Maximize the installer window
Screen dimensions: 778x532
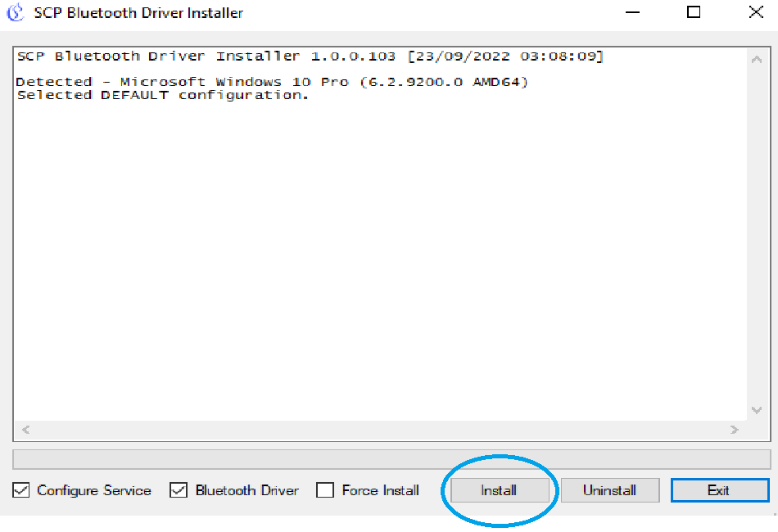[x=694, y=12]
